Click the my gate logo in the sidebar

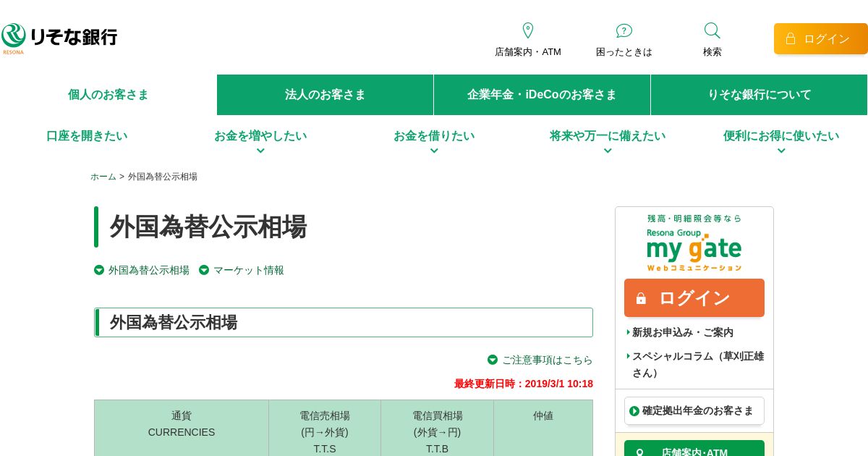[x=694, y=250]
